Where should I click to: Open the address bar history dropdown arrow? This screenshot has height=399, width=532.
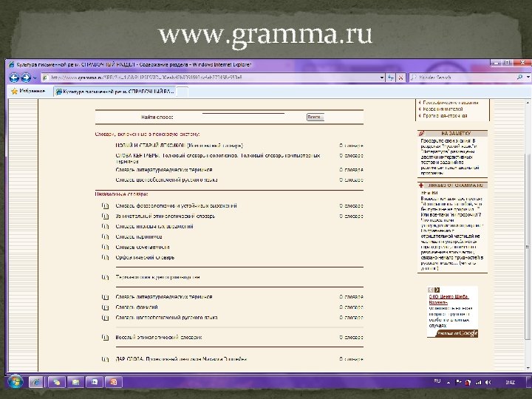click(x=382, y=78)
